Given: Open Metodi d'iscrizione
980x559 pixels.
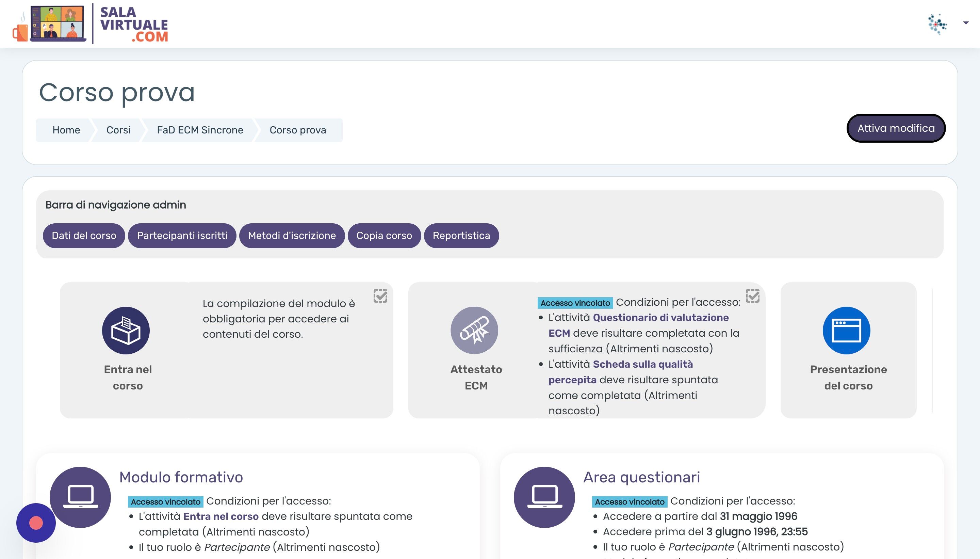Looking at the screenshot, I should pyautogui.click(x=292, y=236).
